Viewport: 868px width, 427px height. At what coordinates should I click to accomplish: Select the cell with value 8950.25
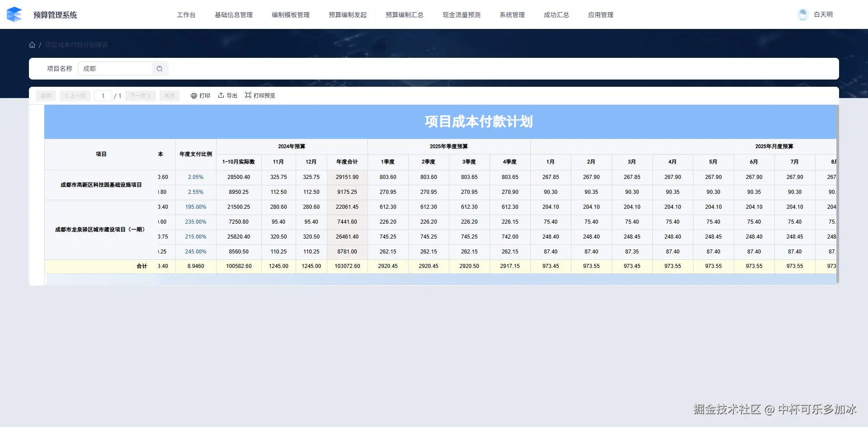(x=239, y=192)
